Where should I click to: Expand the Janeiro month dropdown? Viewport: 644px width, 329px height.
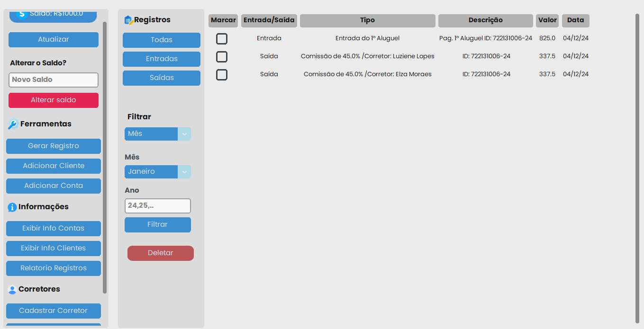click(157, 172)
